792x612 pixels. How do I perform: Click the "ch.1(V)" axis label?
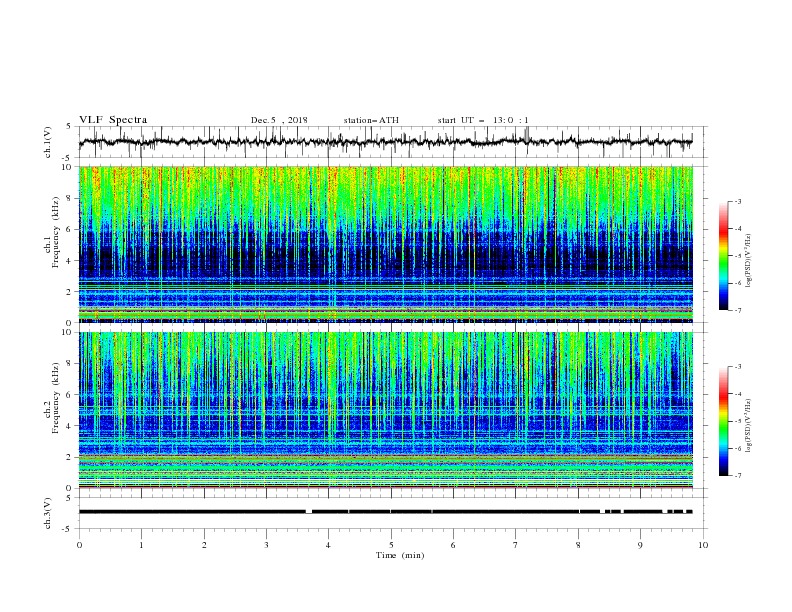[x=48, y=142]
